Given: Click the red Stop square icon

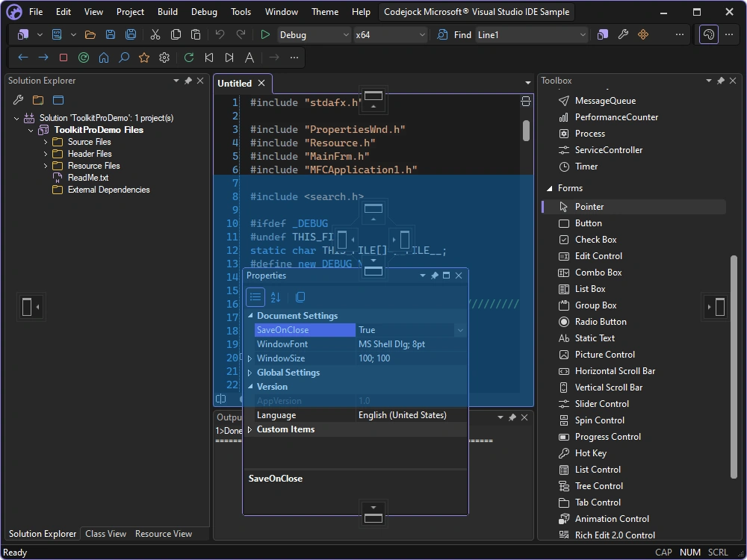Looking at the screenshot, I should point(63,57).
